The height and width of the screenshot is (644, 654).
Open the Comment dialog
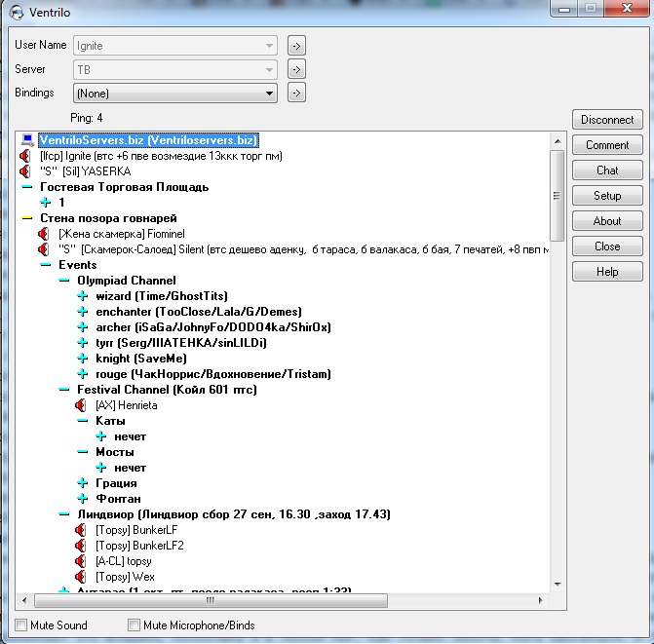point(607,145)
